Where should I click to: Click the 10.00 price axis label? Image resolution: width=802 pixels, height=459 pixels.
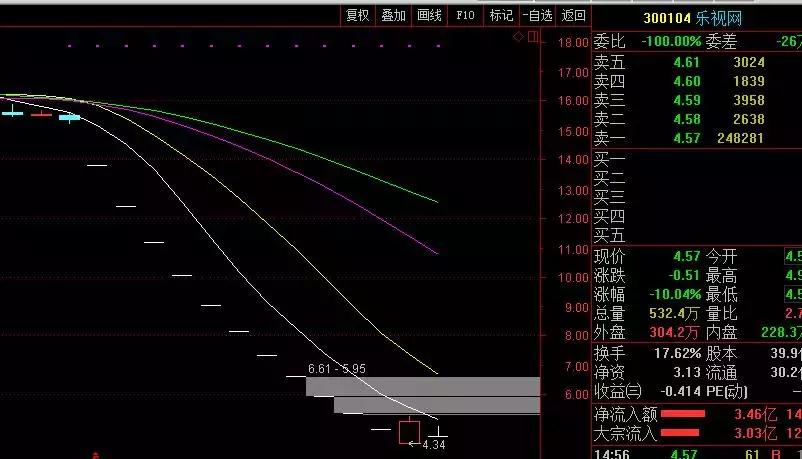pyautogui.click(x=573, y=277)
